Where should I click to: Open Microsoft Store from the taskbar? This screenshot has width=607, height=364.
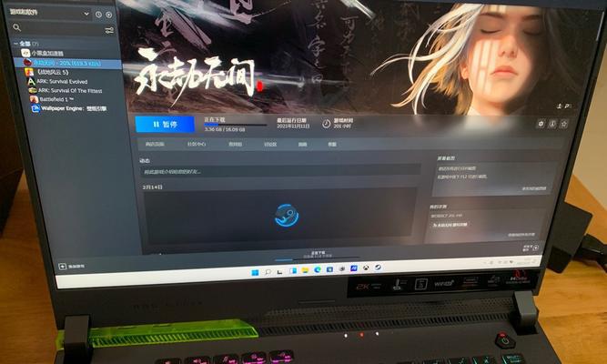[329, 269]
